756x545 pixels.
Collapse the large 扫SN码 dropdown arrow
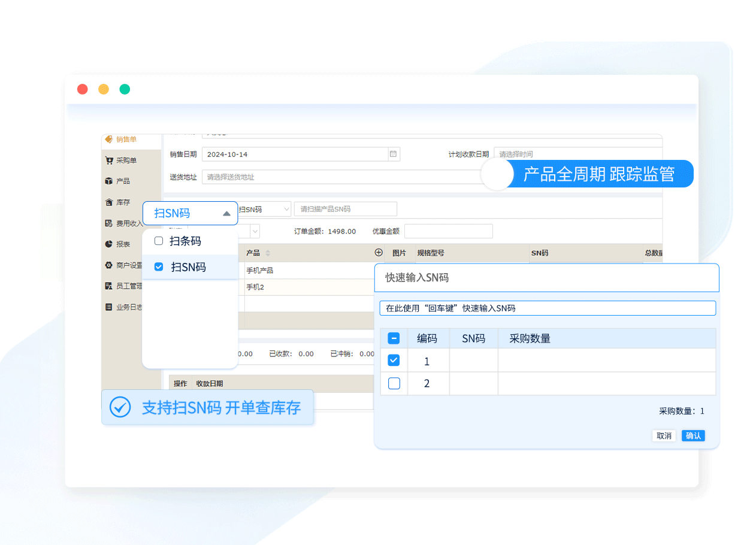pos(226,213)
